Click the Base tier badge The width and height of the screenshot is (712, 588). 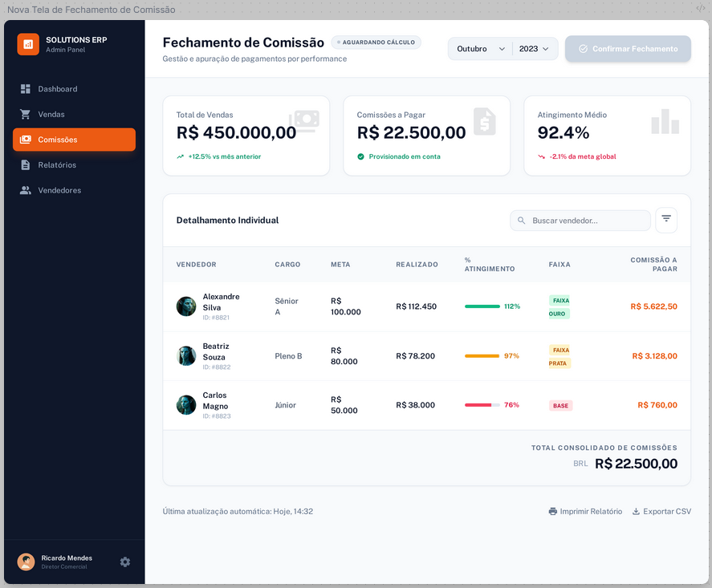pos(561,406)
